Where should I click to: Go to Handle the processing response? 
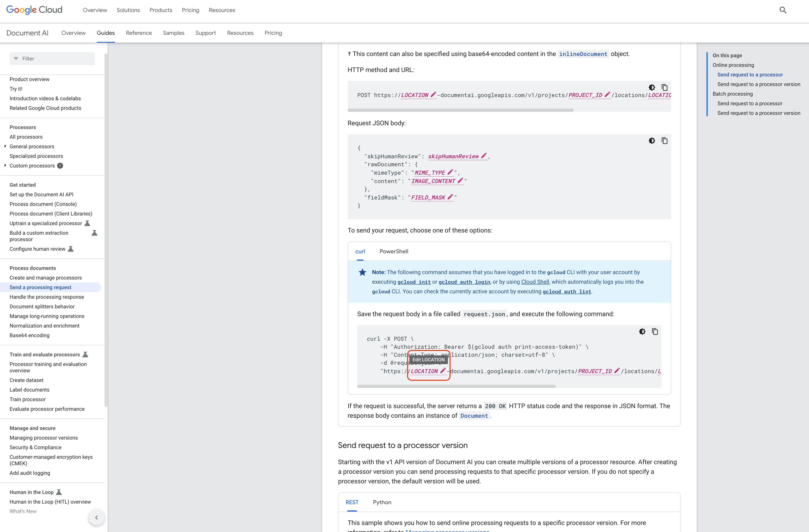point(47,297)
